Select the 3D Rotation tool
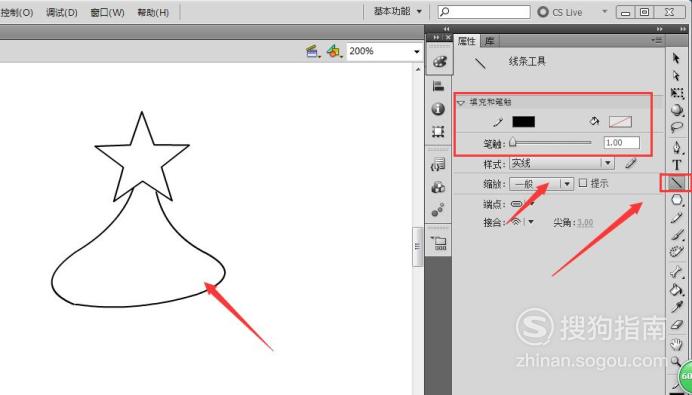Screen dimensions: 692x395 (x=677, y=110)
